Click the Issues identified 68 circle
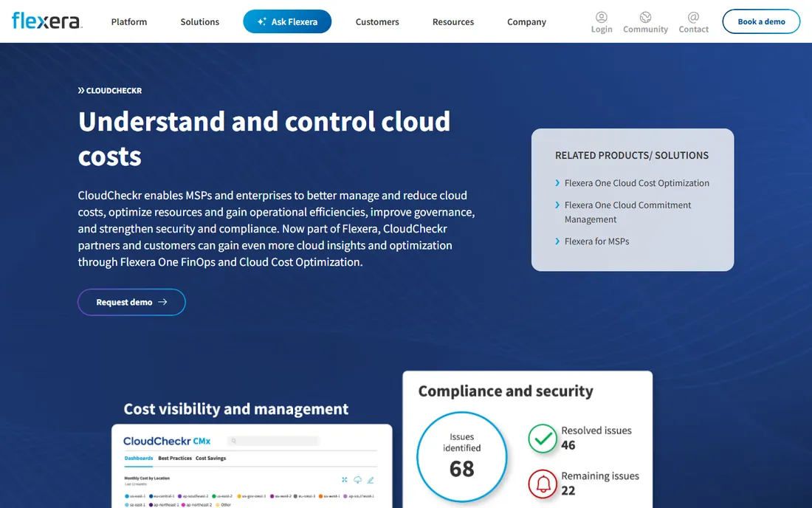Image resolution: width=812 pixels, height=508 pixels. (x=461, y=457)
